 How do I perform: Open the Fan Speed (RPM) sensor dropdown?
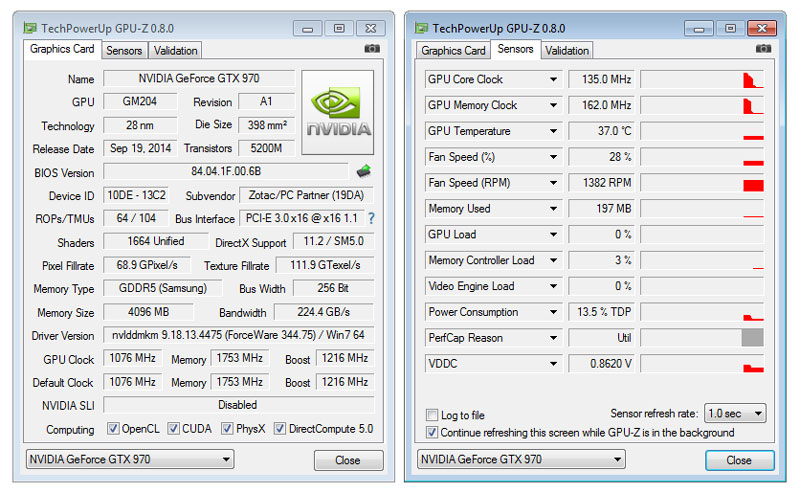[553, 183]
